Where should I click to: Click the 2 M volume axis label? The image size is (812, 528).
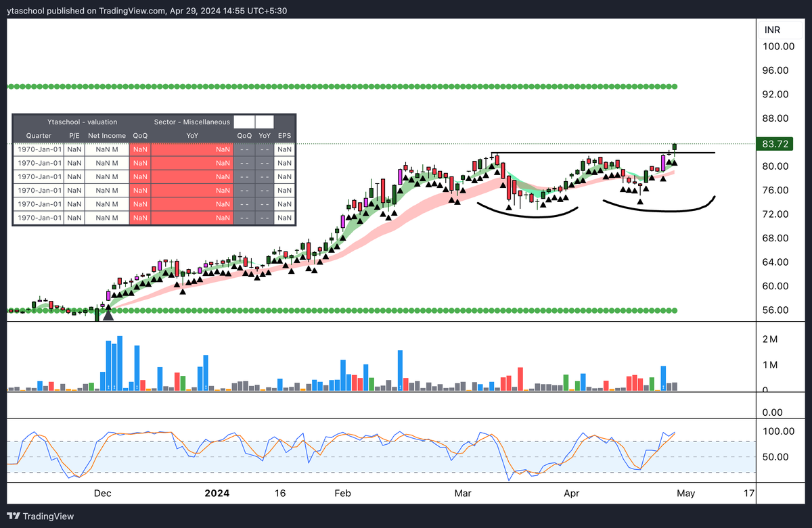(769, 339)
